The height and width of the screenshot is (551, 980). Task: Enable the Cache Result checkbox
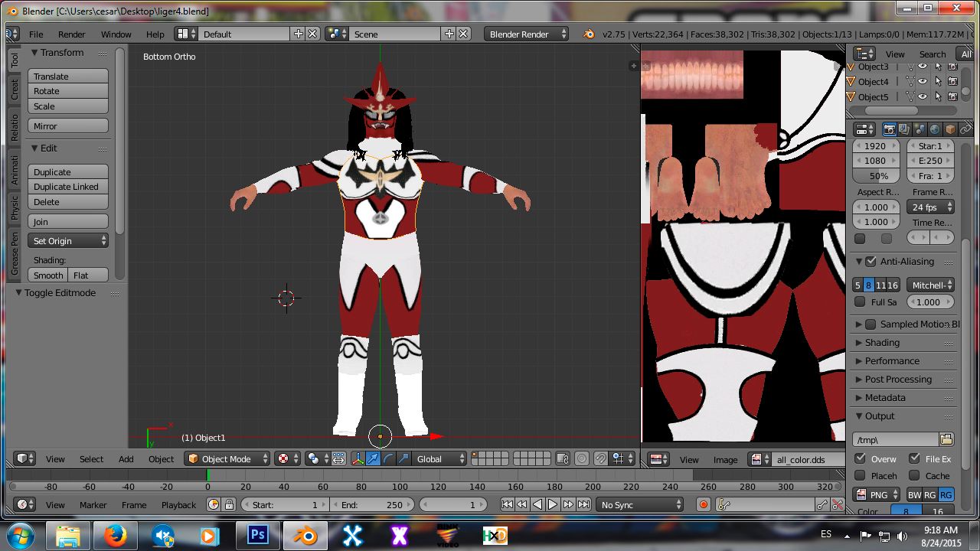point(914,475)
